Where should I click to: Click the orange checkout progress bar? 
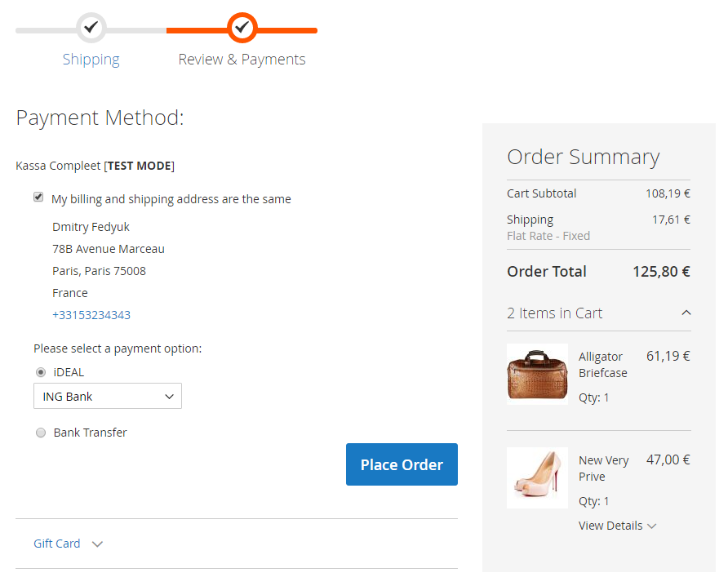[x=286, y=31]
